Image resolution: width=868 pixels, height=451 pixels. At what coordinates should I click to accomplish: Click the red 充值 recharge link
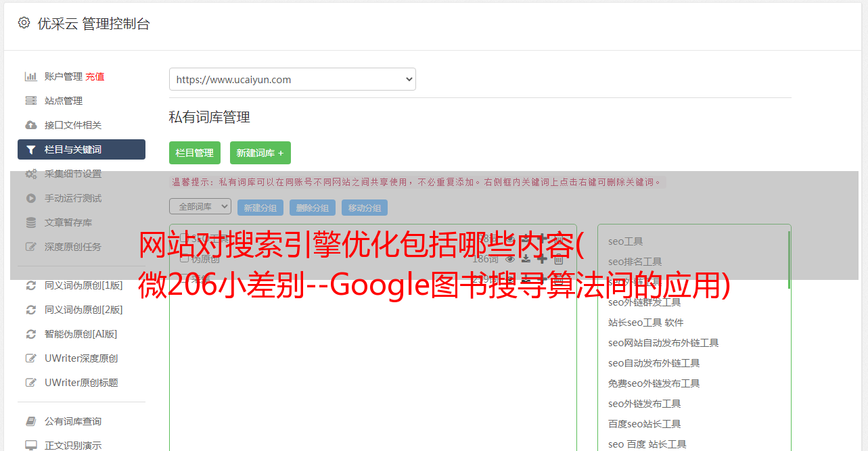click(95, 77)
